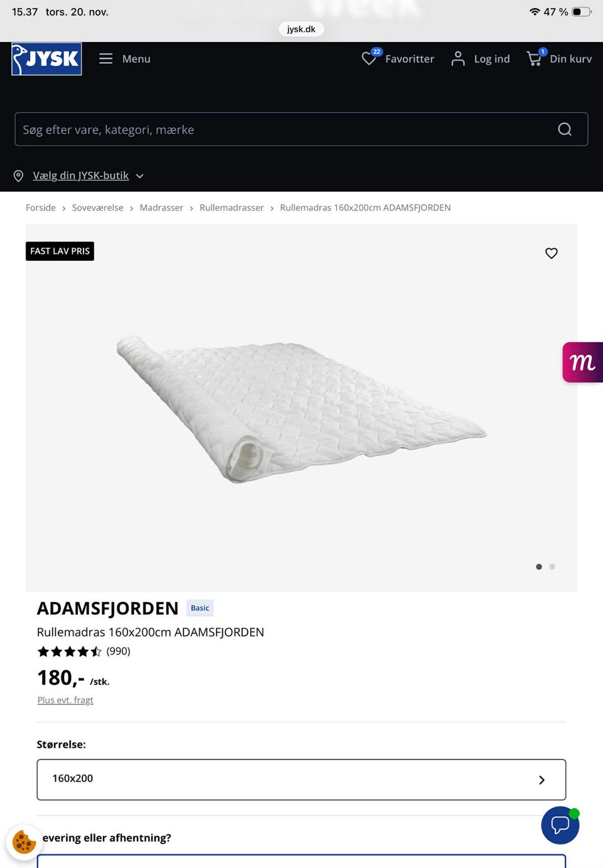Open the Din kurv shopping cart
603x868 pixels.
pyautogui.click(x=535, y=58)
